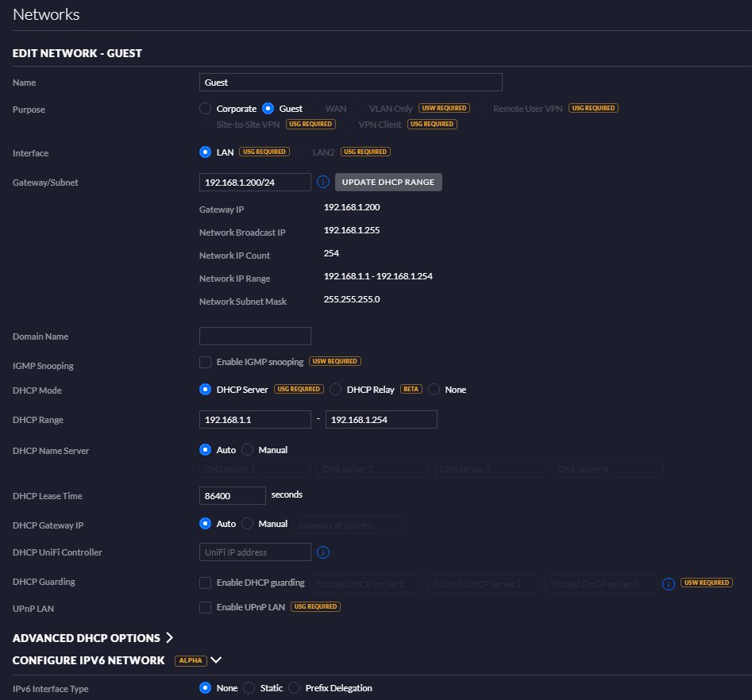
Task: Choose Manual for DHCP Name Server
Action: [248, 450]
